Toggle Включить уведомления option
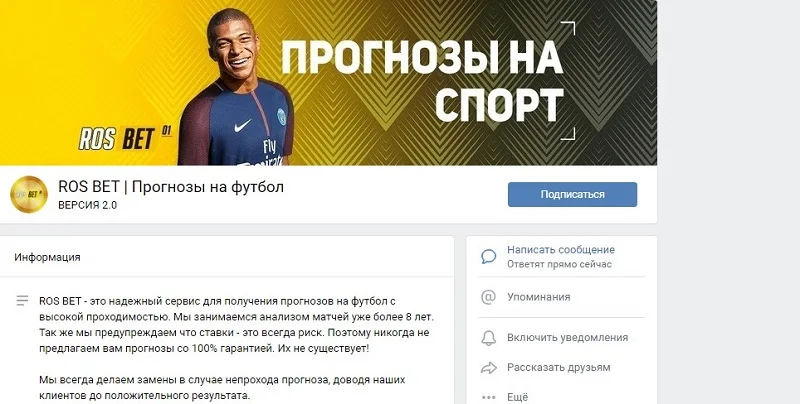Viewport: 800px width, 404px height. [567, 338]
